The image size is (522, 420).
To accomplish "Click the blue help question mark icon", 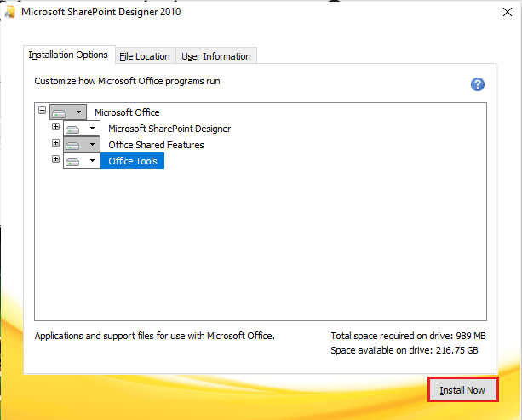I will click(478, 84).
